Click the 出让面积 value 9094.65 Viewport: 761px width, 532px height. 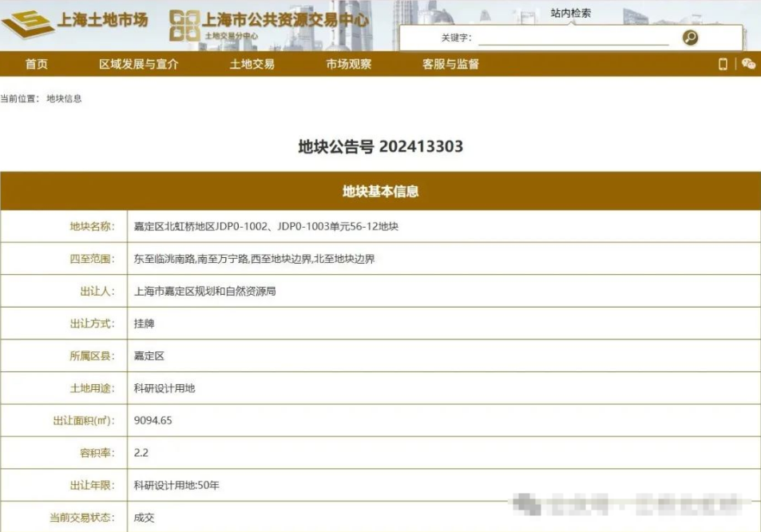(x=153, y=420)
